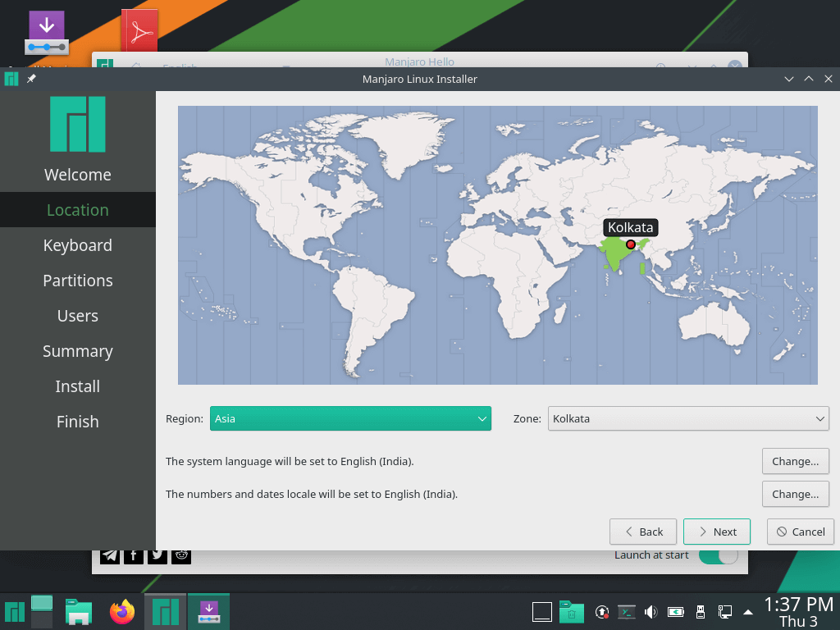The image size is (840, 630).
Task: Open the Manjaro application launcher menu
Action: (x=14, y=611)
